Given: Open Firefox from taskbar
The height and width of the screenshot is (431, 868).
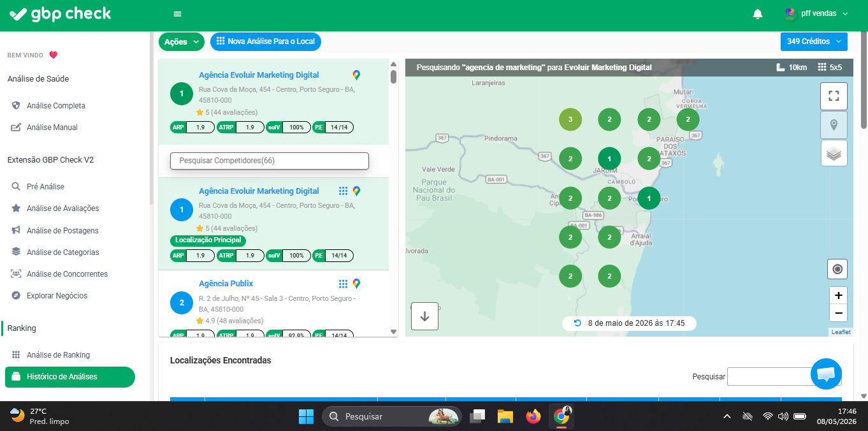Looking at the screenshot, I should [533, 416].
